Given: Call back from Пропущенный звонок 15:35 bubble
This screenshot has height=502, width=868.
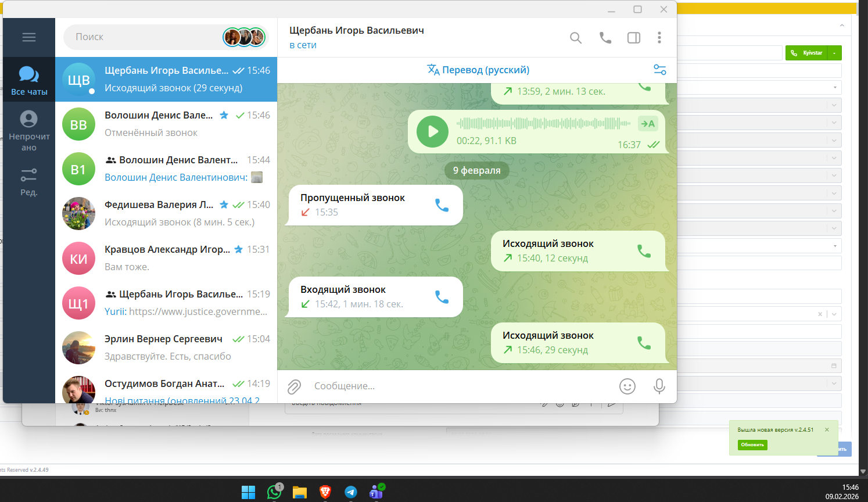Looking at the screenshot, I should 442,205.
